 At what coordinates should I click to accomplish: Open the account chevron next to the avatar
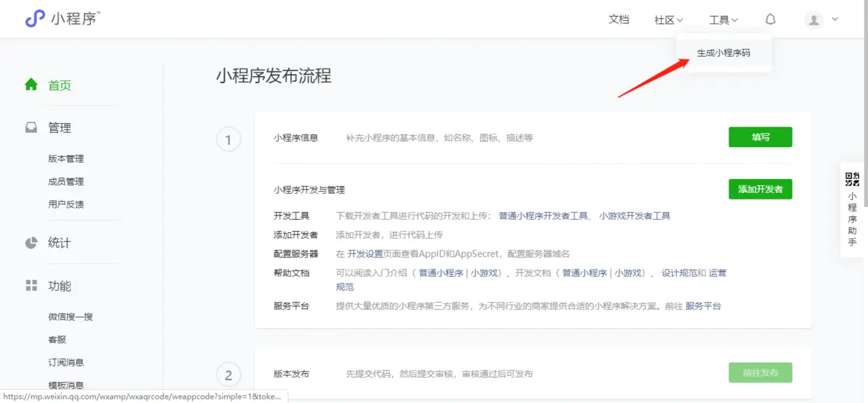tap(834, 20)
